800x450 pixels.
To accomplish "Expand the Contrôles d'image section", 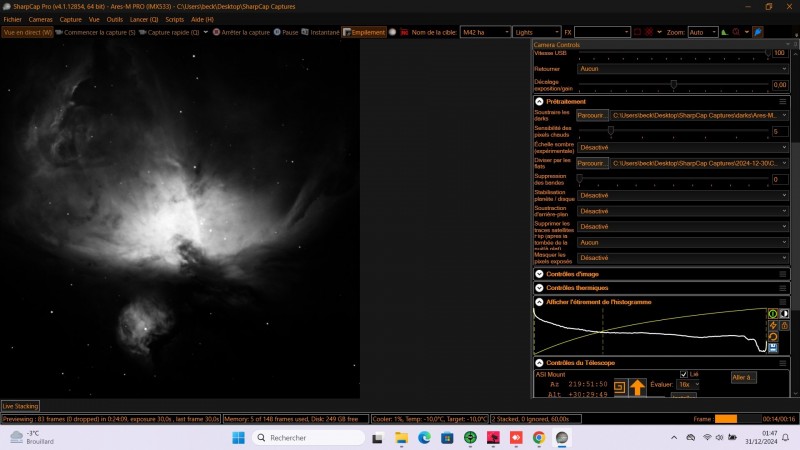I will pos(539,274).
